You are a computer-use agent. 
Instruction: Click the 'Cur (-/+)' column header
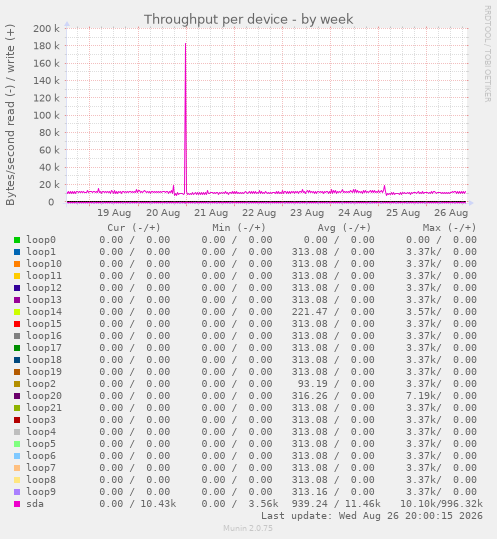tap(134, 228)
